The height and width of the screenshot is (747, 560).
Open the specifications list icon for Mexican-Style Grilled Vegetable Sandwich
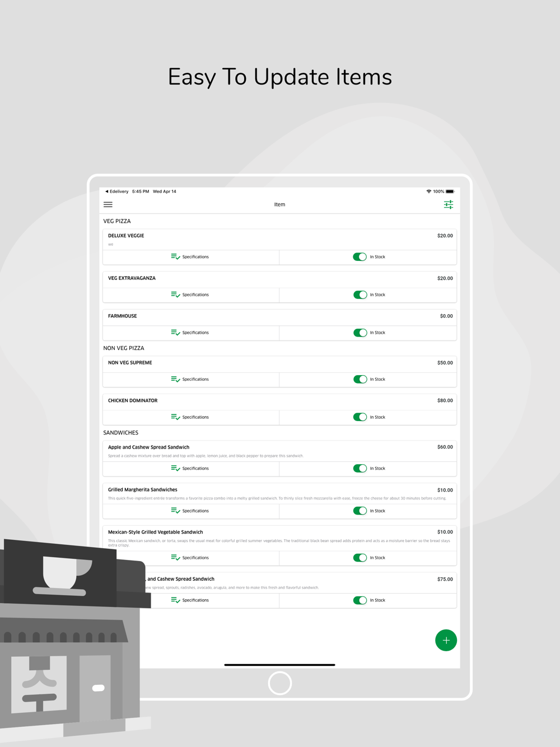[x=175, y=558]
